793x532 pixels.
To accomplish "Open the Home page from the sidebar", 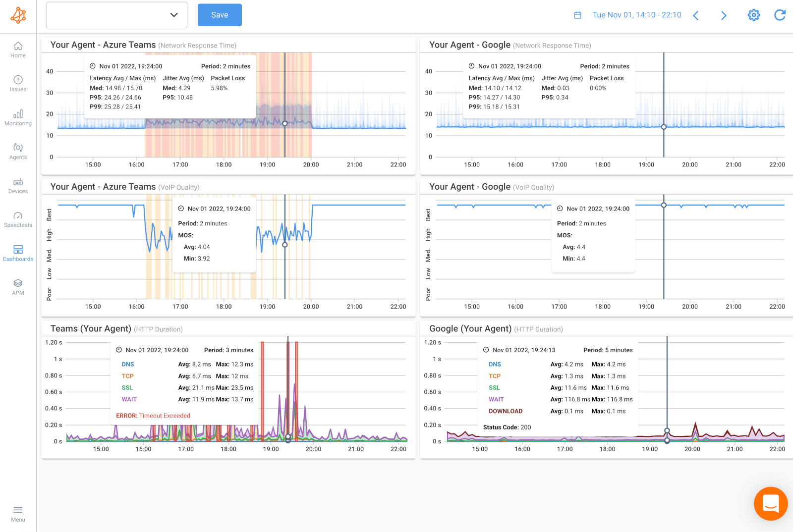I will [18, 49].
